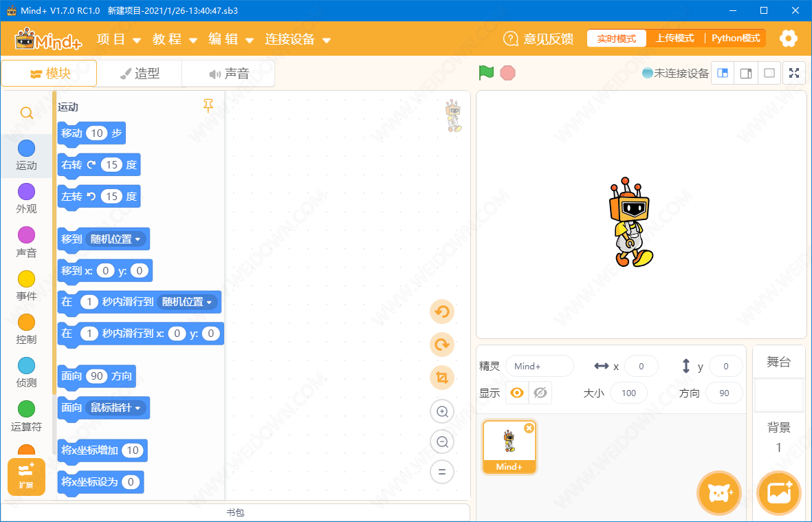The width and height of the screenshot is (812, 522).
Task: Click the robot sprite on stage
Action: (630, 221)
